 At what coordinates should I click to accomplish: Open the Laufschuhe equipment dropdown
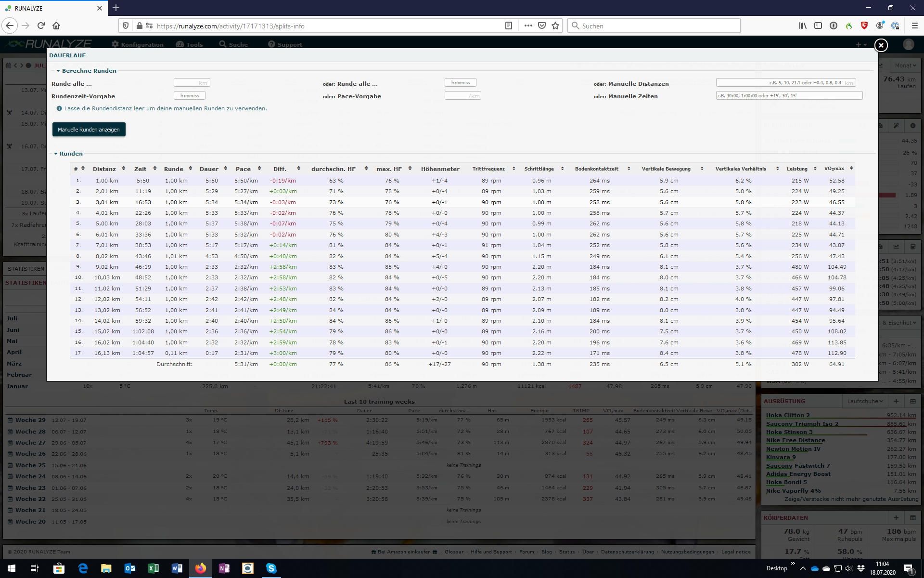click(865, 401)
